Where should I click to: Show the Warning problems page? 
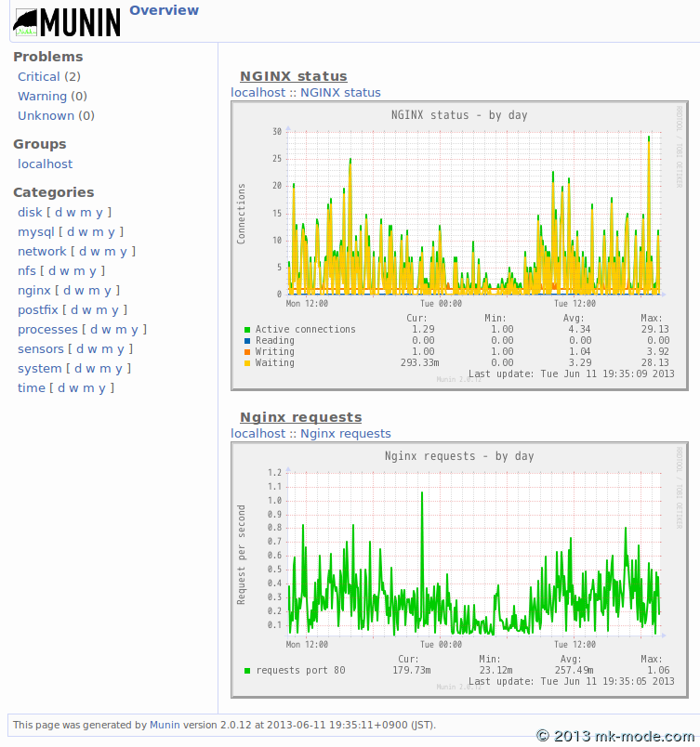42,97
